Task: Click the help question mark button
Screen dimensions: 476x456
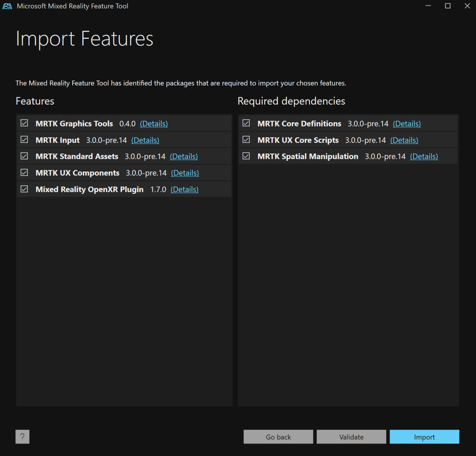Action: (x=23, y=437)
